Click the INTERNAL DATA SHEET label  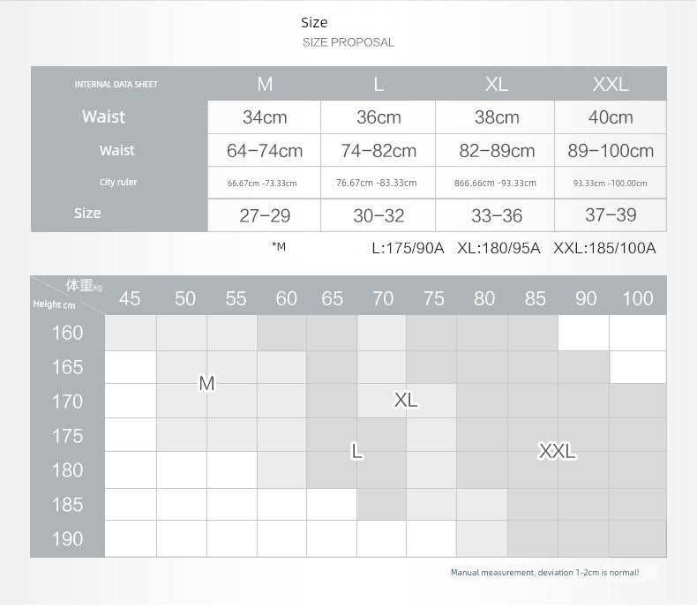click(116, 85)
